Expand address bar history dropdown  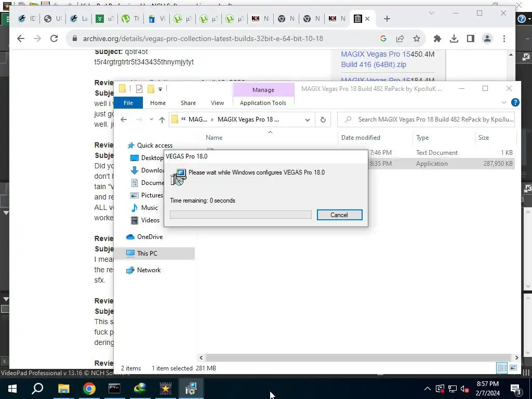pos(308,120)
